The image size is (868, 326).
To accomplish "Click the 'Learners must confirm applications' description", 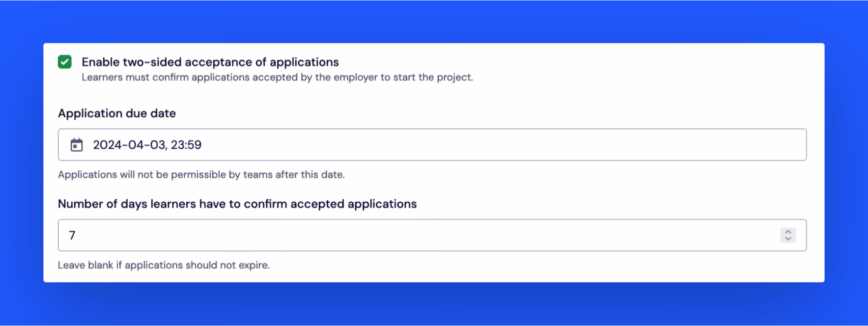I will coord(277,77).
